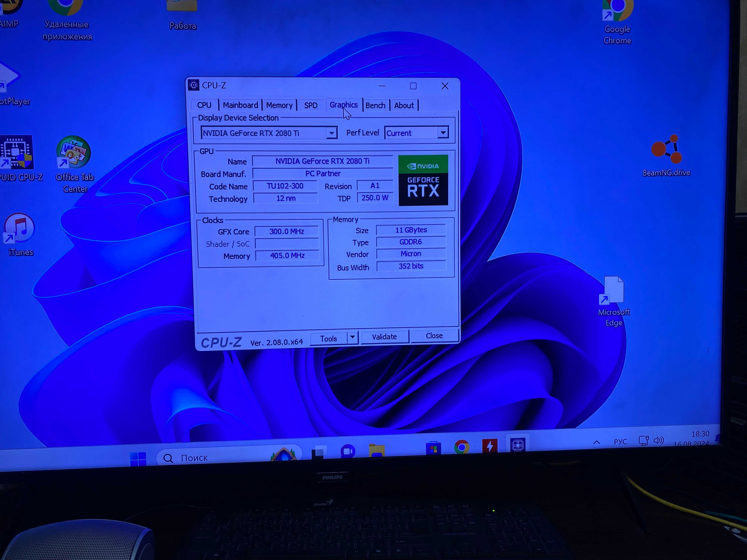Open the iTunes desktop icon

pyautogui.click(x=20, y=235)
